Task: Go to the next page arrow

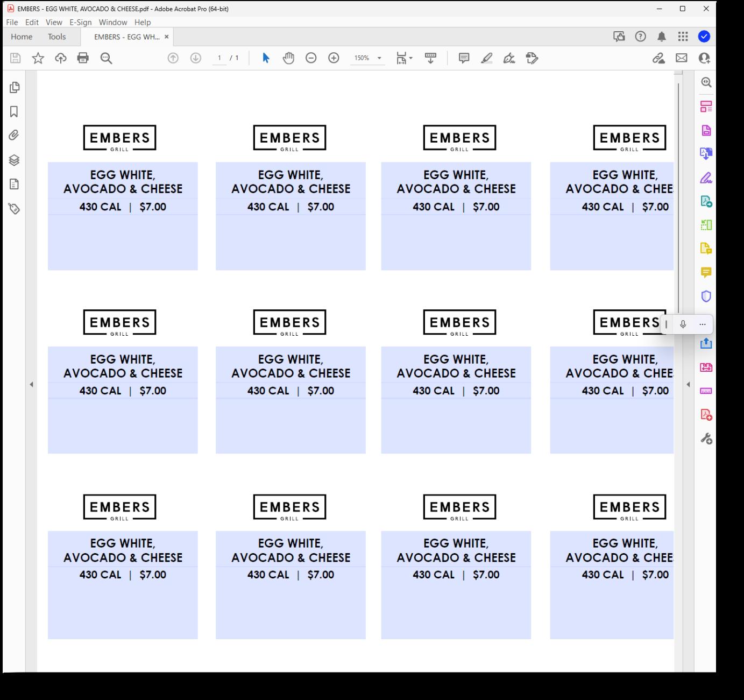Action: pos(196,58)
